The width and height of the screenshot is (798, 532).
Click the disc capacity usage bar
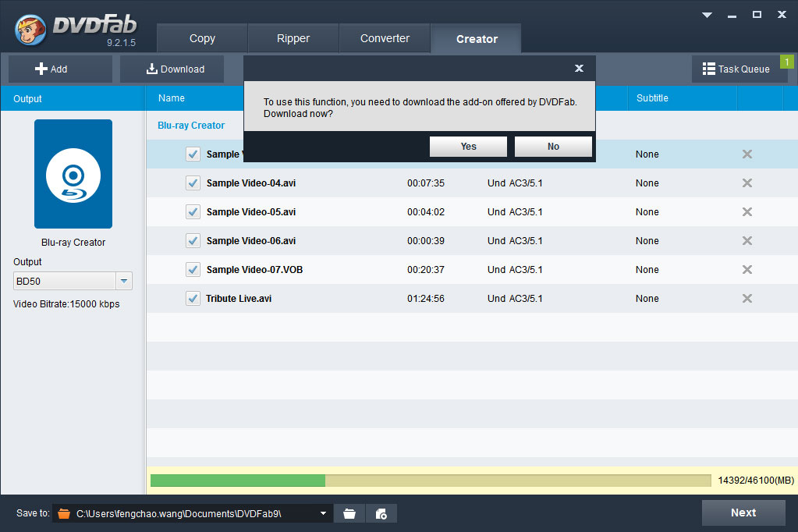(x=431, y=480)
